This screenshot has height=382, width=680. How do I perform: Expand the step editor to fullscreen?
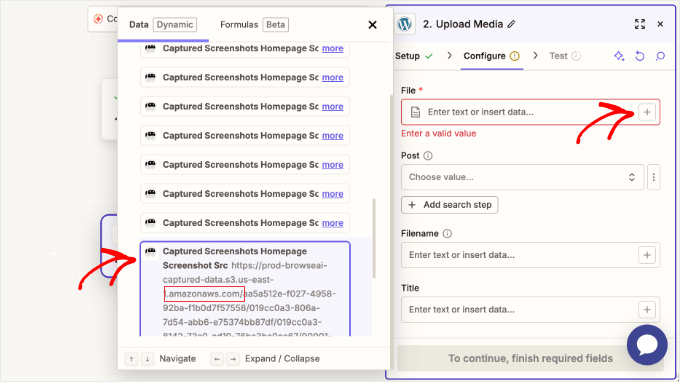click(x=640, y=24)
